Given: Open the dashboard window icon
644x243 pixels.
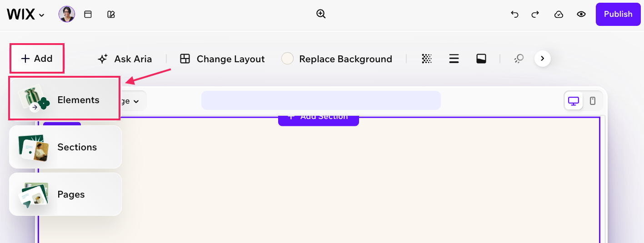Looking at the screenshot, I should coord(88,15).
